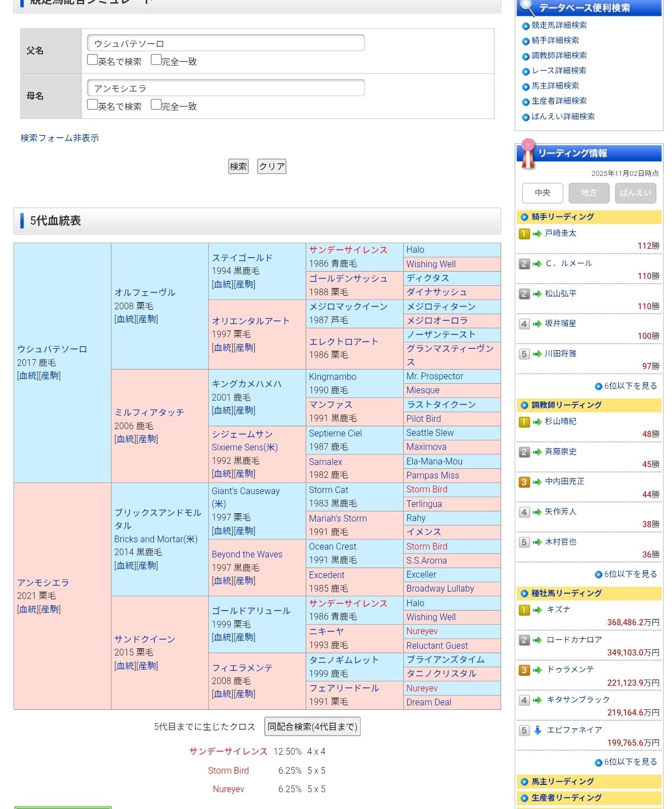Click 同配合検索(4代目まで) button
The image size is (672, 809).
click(312, 727)
